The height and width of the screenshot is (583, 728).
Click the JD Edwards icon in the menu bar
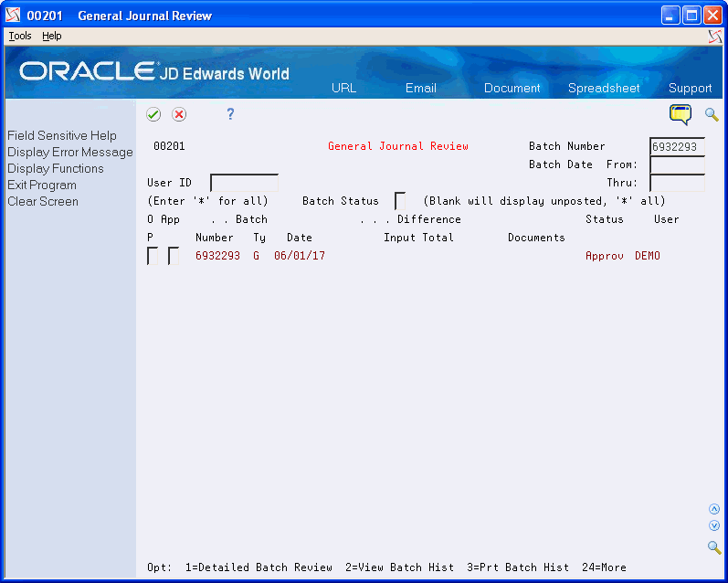[x=715, y=37]
